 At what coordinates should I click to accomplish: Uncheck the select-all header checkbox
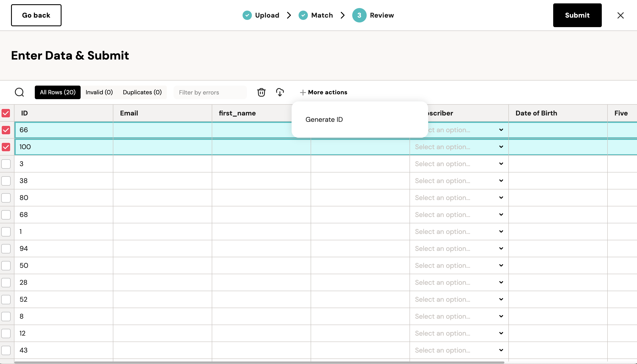pyautogui.click(x=6, y=113)
